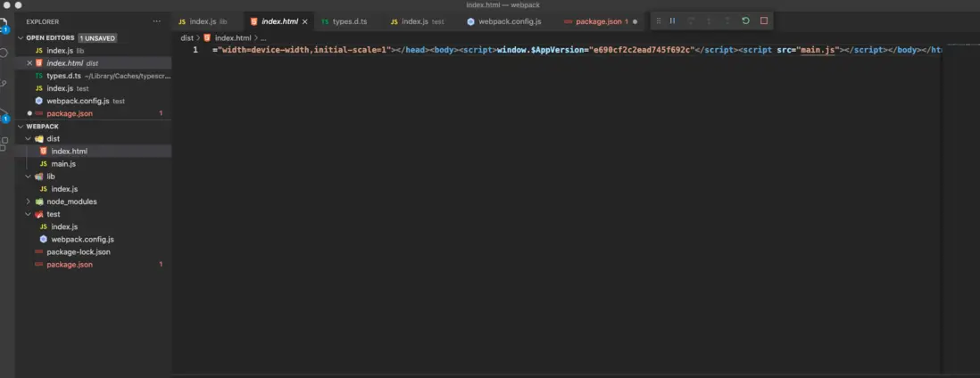Open package-lock.json in file tree
Screen dimensions: 980x378
(94, 251)
